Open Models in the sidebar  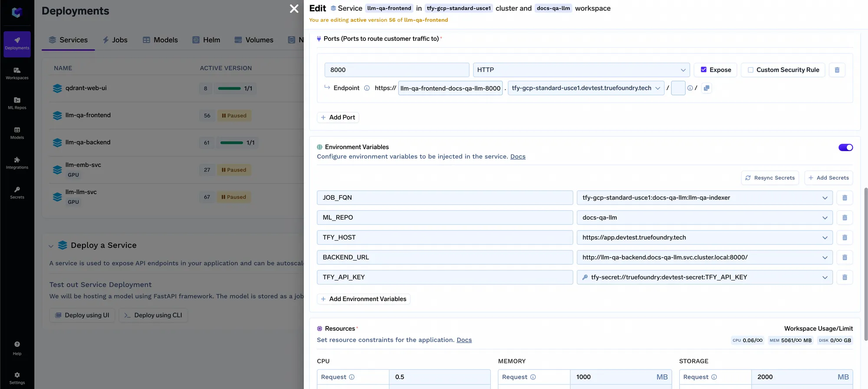17,133
